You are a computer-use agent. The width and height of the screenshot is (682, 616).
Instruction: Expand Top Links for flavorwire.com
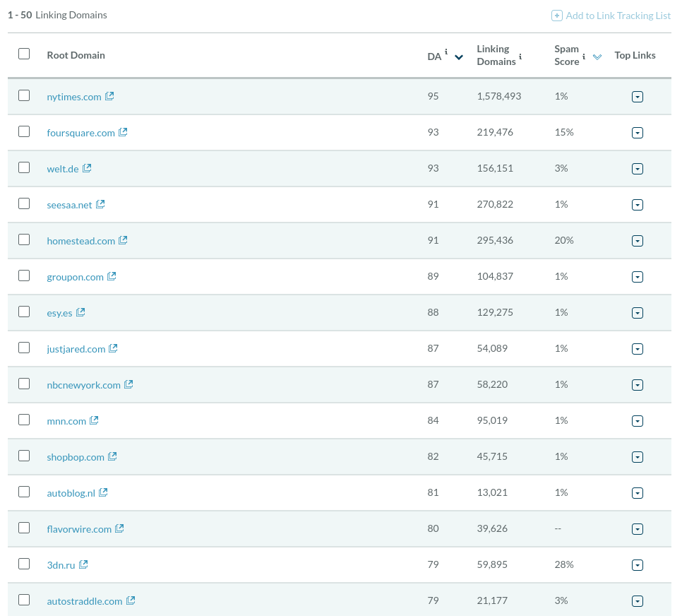tap(638, 529)
